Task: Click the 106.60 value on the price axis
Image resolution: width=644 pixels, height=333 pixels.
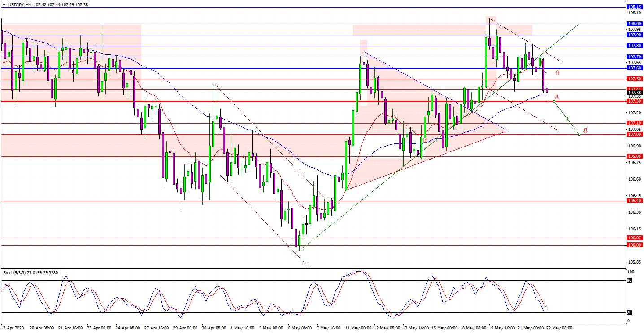Action: [635, 179]
